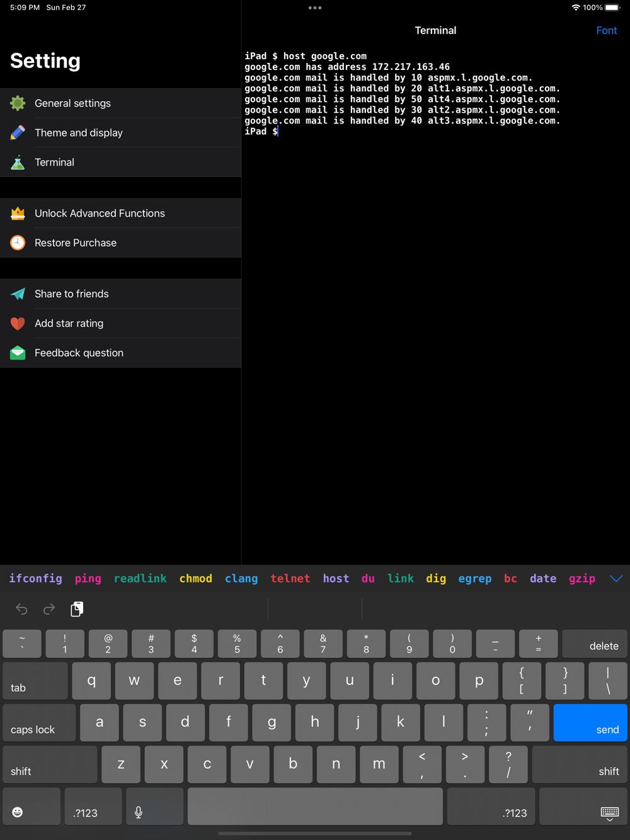Tap the emoji keyboard key

point(31,806)
